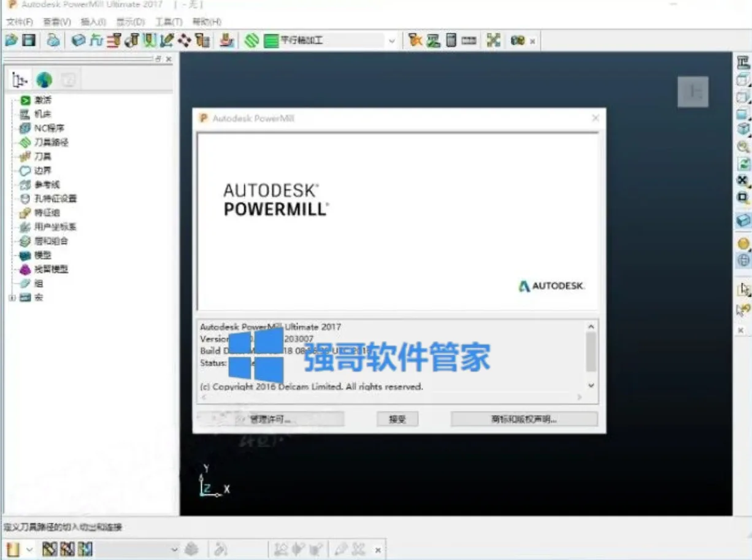Click the print icon in main toolbar
Image resolution: width=752 pixels, height=560 pixels.
pyautogui.click(x=54, y=40)
